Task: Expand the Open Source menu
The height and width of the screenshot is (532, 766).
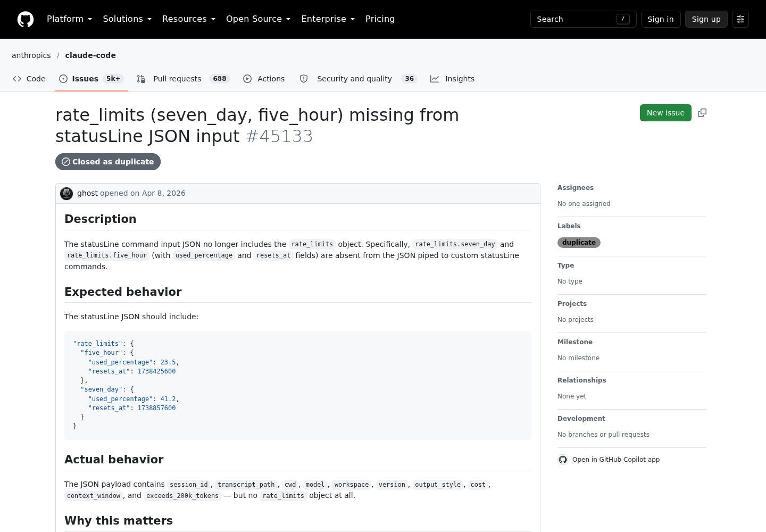Action: click(x=259, y=19)
